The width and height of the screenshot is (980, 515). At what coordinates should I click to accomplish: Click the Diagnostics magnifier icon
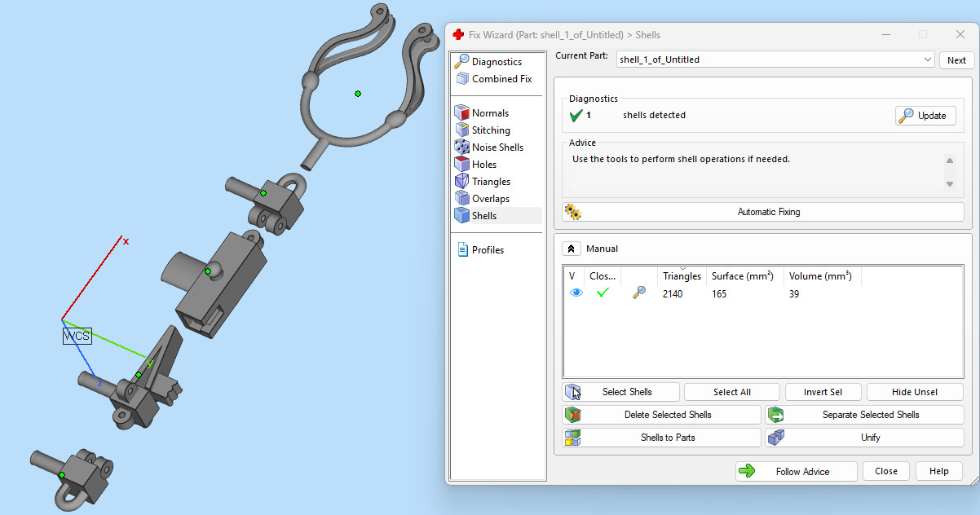coord(461,61)
